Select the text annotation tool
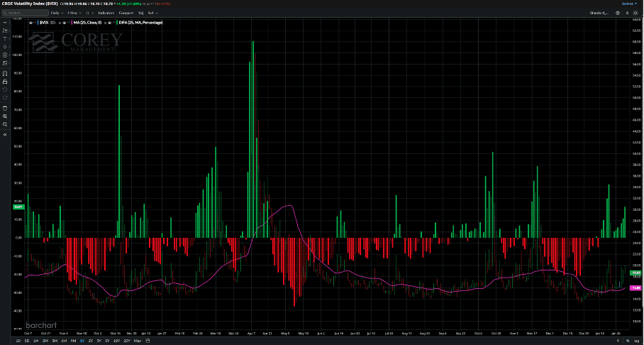The image size is (644, 345). [x=5, y=38]
